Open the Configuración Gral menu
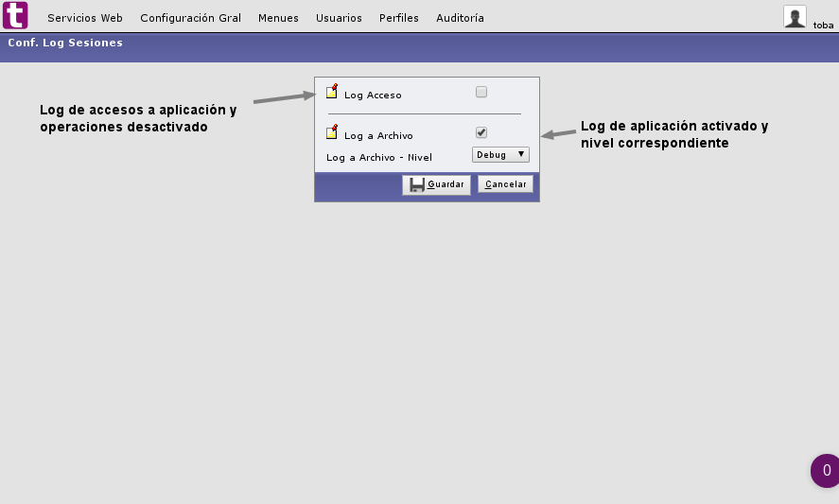This screenshot has height=504, width=839. pos(190,18)
